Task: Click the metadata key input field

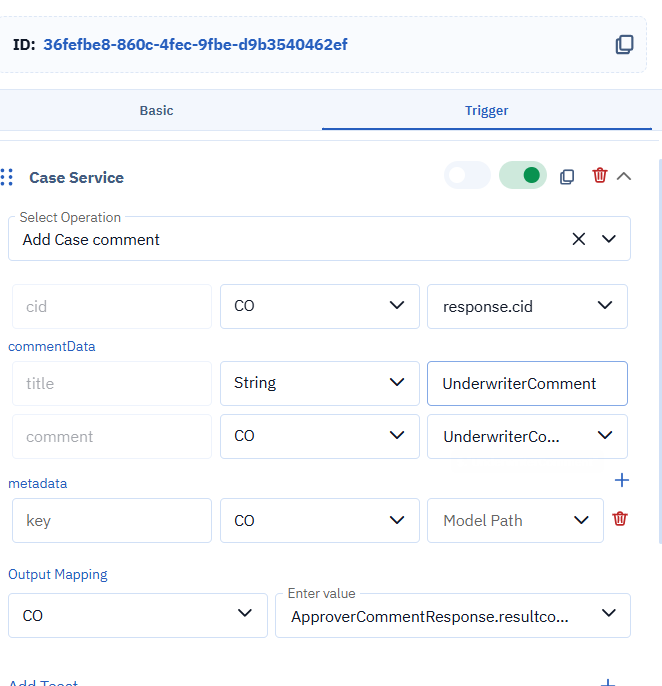Action: tap(112, 521)
